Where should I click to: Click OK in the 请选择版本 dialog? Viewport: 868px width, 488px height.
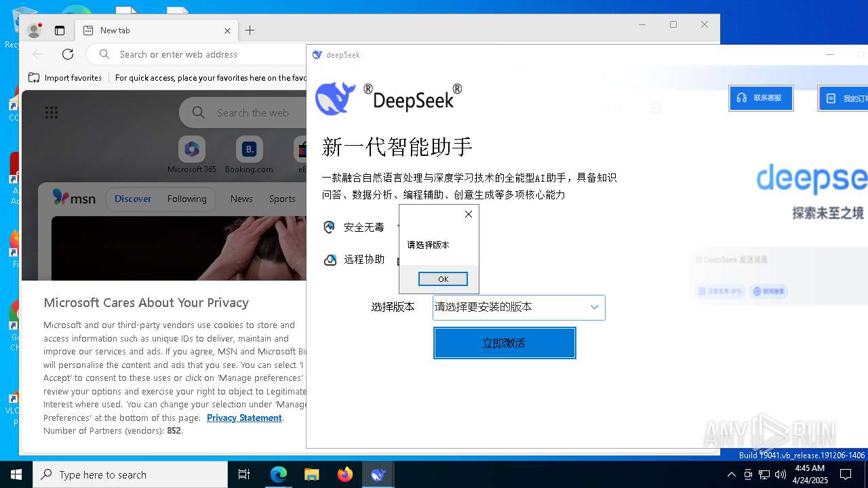[443, 279]
